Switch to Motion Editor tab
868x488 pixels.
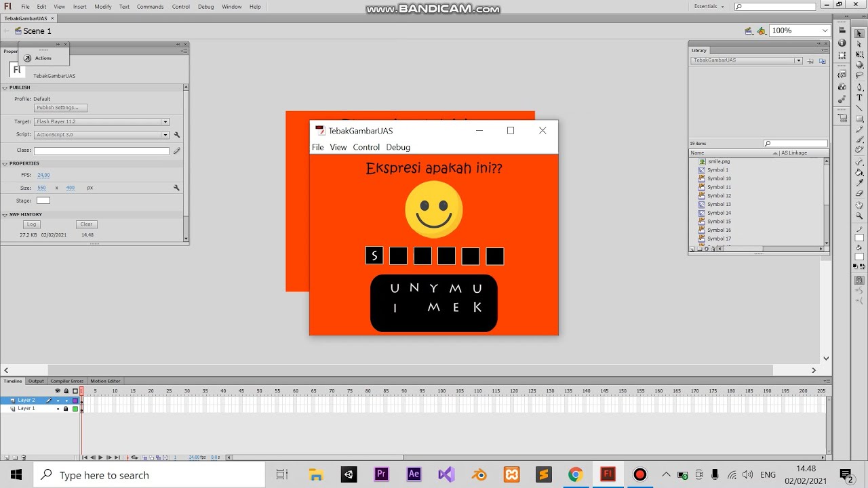coord(105,381)
